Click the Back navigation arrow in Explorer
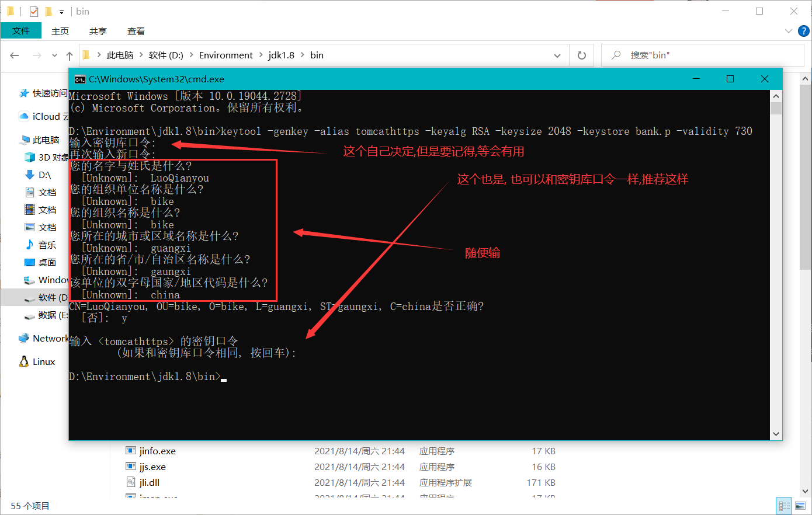The width and height of the screenshot is (812, 515). (15, 55)
